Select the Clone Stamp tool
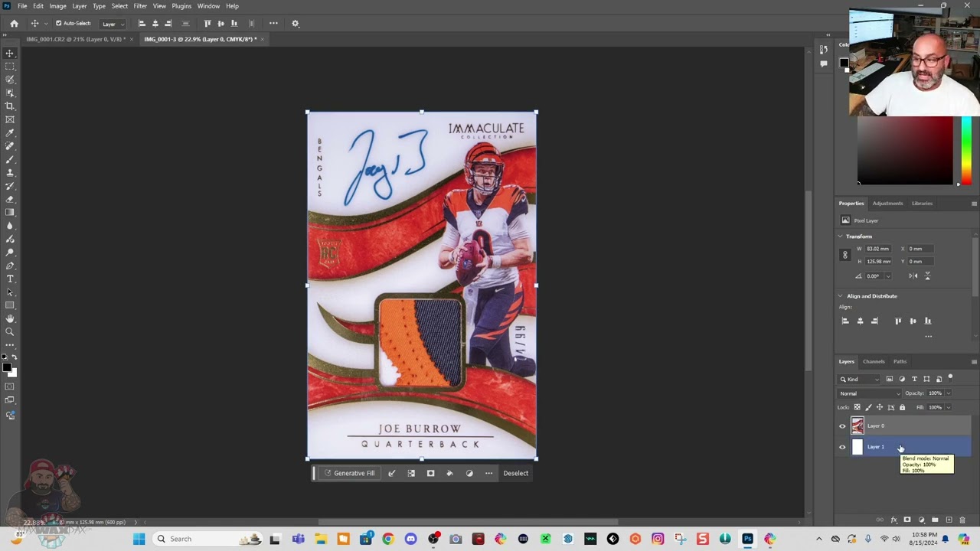The height and width of the screenshot is (551, 980). tap(10, 172)
